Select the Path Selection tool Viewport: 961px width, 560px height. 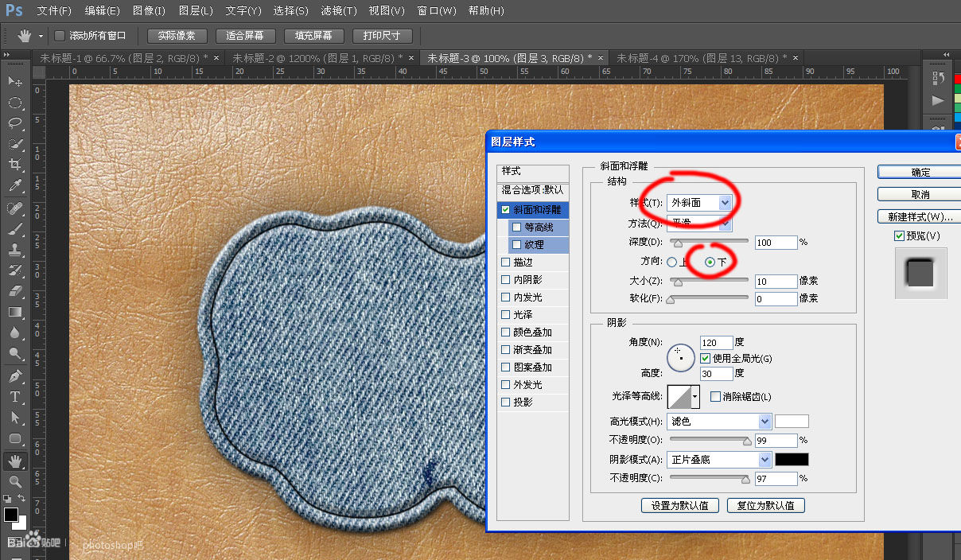point(14,418)
